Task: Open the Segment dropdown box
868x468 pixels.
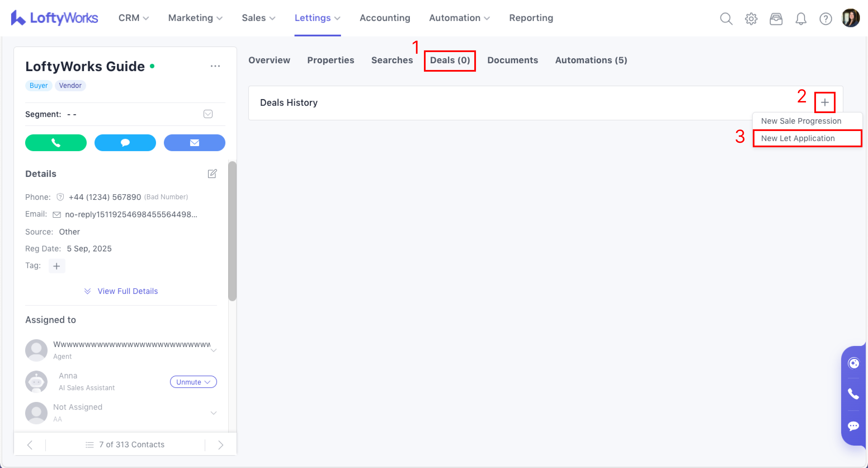Action: coord(208,114)
